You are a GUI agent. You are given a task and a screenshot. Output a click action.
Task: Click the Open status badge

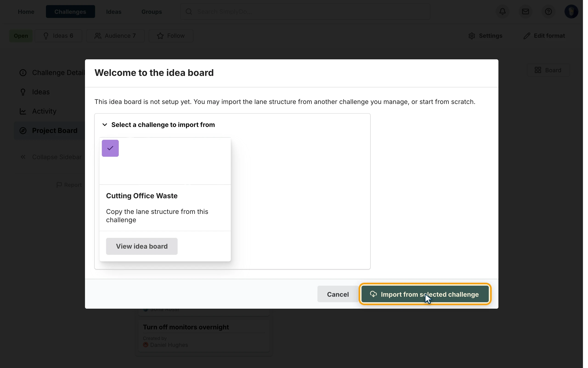click(x=21, y=36)
